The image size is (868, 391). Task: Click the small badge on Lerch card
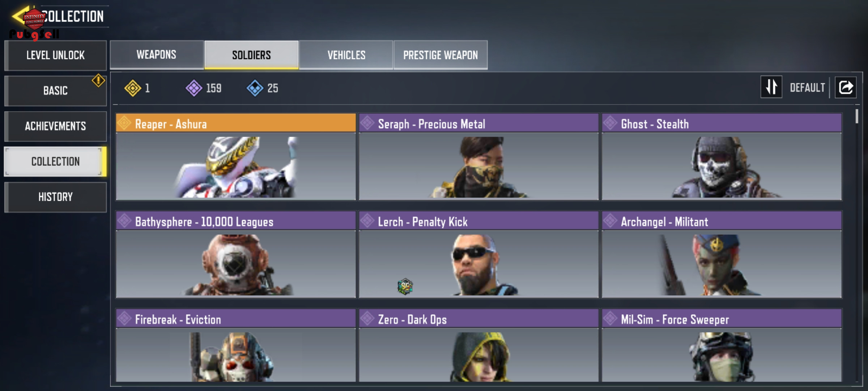pos(405,286)
